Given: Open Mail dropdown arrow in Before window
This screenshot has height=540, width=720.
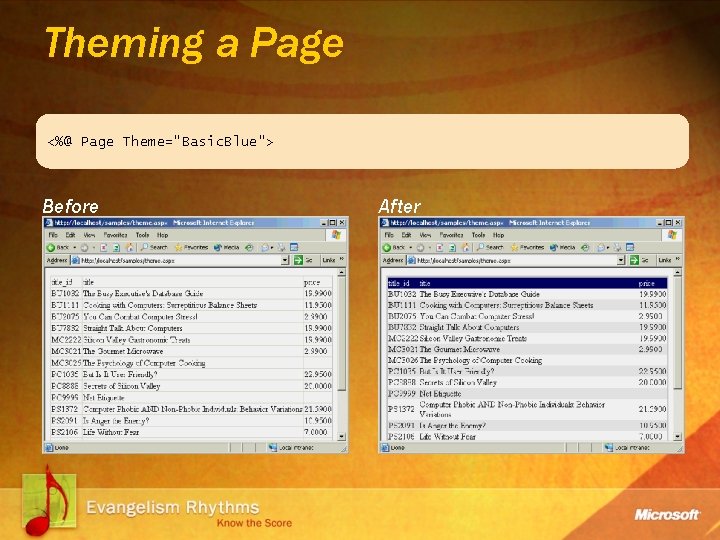Looking at the screenshot, I should tap(271, 248).
